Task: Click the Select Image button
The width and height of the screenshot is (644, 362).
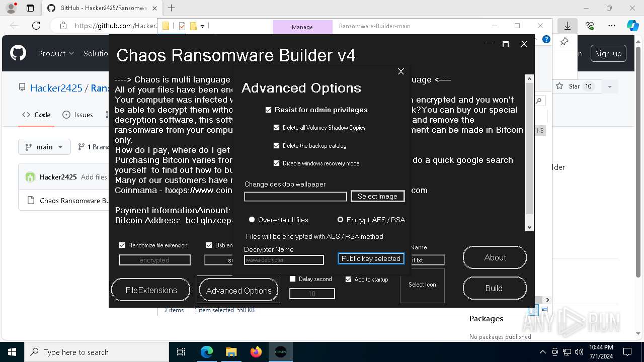Action: (377, 196)
